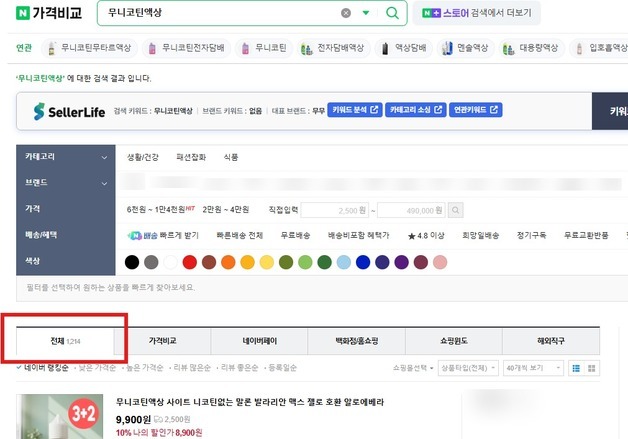This screenshot has width=628, height=439.
Task: Click the SellerLife logo
Action: (69, 112)
